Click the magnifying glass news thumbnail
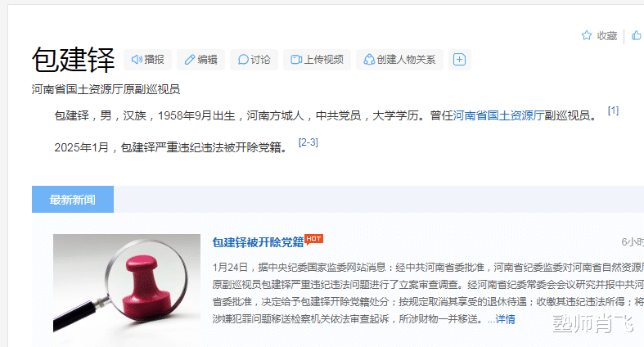Image resolution: width=644 pixels, height=347 pixels. point(127,283)
